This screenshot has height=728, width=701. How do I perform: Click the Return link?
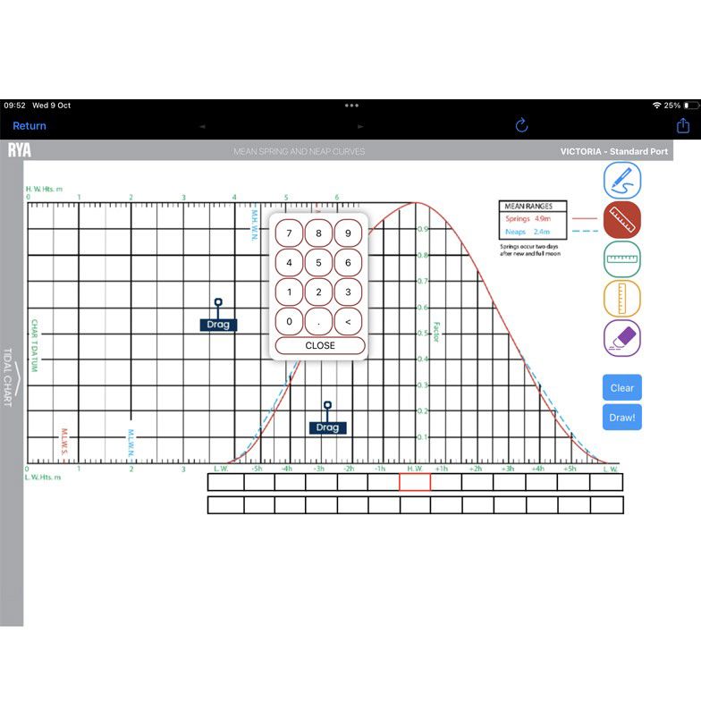(30, 126)
